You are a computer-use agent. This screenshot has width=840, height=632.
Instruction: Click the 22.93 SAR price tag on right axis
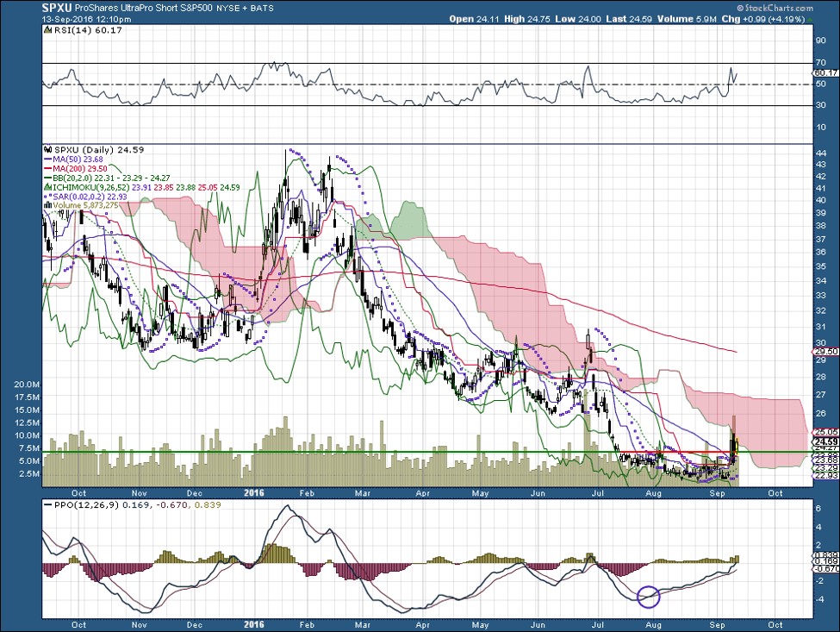tap(825, 475)
